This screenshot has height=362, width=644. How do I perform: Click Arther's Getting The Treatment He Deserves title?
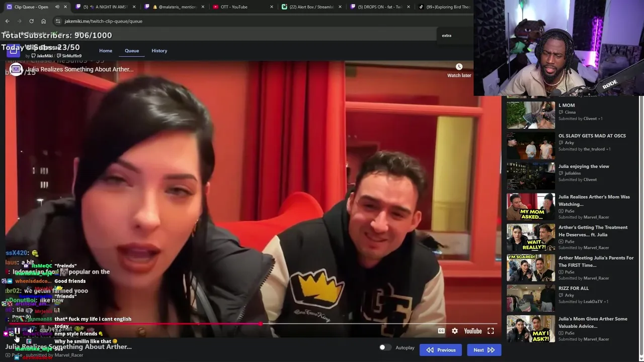593,231
